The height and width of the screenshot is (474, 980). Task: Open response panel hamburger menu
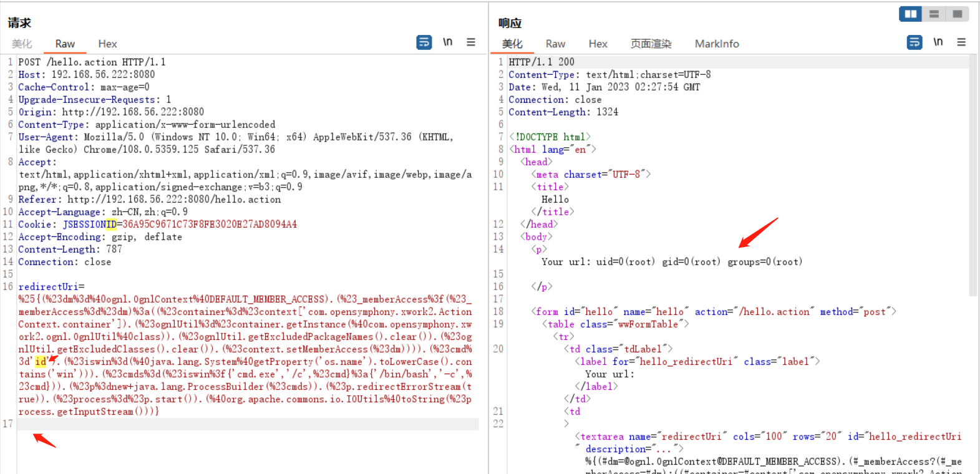pos(961,42)
